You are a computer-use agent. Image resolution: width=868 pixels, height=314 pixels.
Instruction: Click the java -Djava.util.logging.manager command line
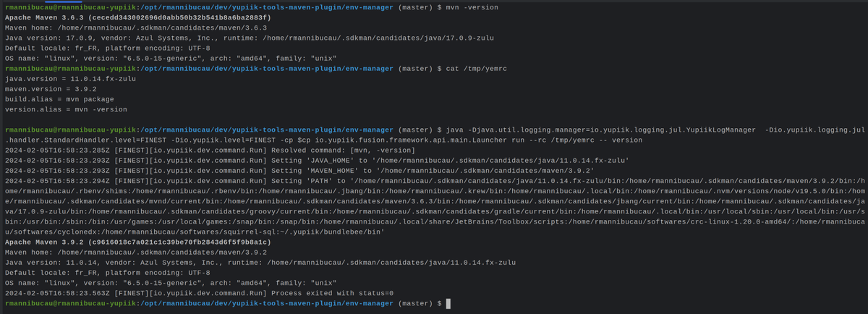pyautogui.click(x=434, y=135)
